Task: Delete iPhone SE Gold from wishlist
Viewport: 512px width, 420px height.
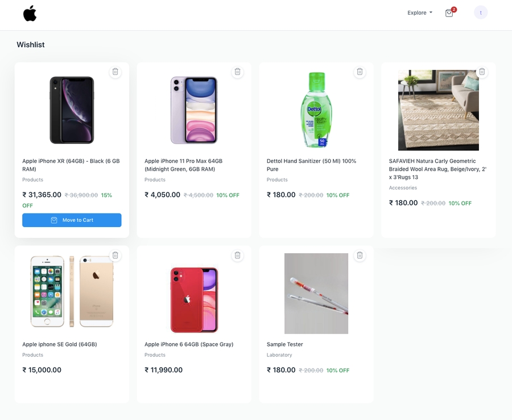Action: coord(115,256)
